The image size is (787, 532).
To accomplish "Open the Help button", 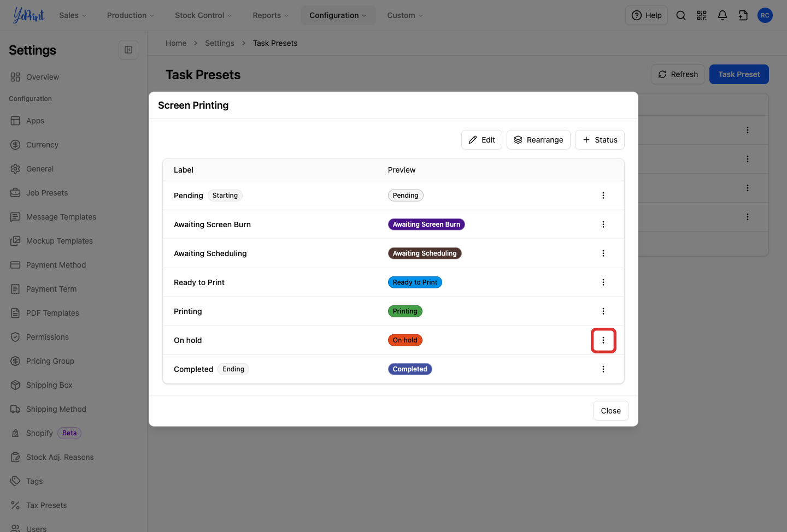I will click(x=647, y=15).
